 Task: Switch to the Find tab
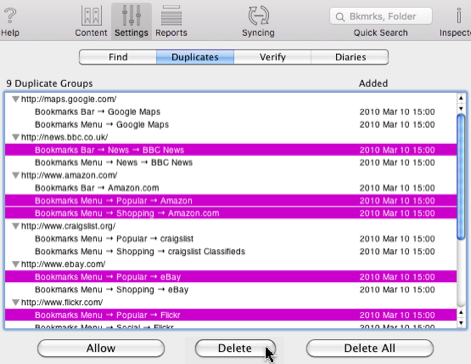coord(118,57)
